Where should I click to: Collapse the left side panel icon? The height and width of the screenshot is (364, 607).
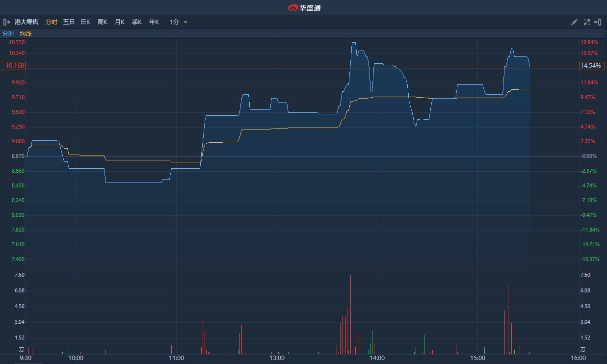(7, 22)
